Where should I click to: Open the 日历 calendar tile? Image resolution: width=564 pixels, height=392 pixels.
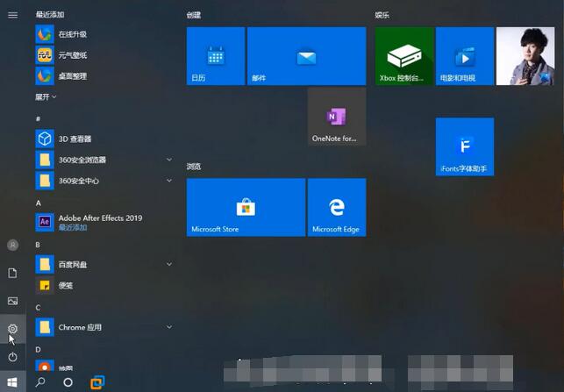pyautogui.click(x=216, y=56)
